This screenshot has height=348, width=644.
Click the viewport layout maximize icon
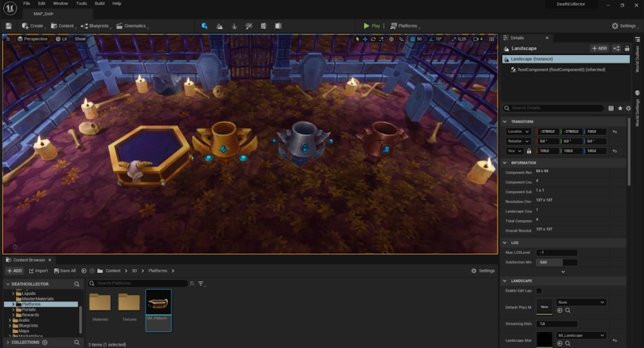point(492,39)
